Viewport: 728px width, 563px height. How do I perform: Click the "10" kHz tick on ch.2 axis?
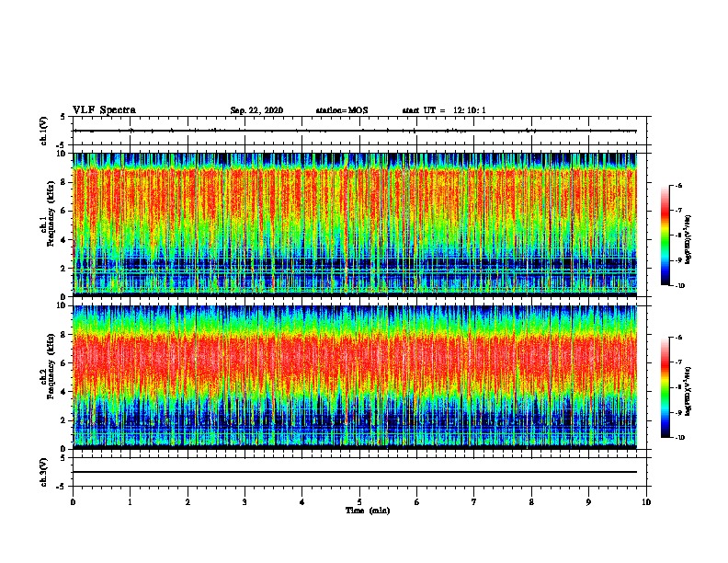(x=61, y=305)
